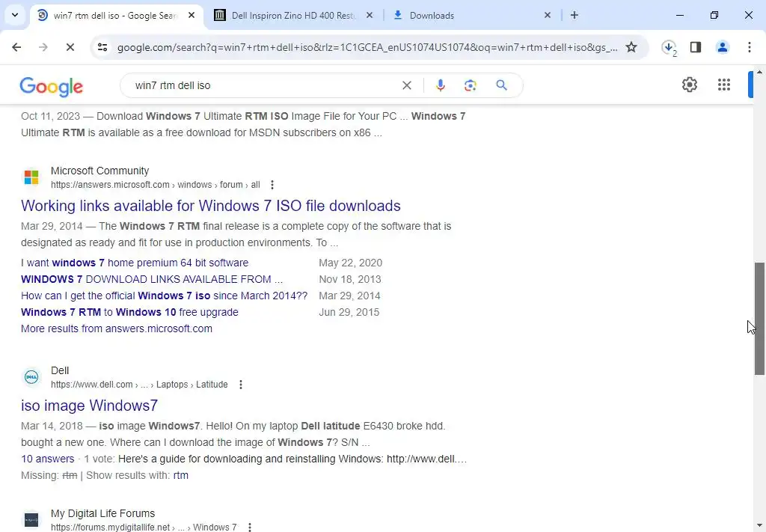766x532 pixels.
Task: Click the Dell favicon icon
Action: 31,376
